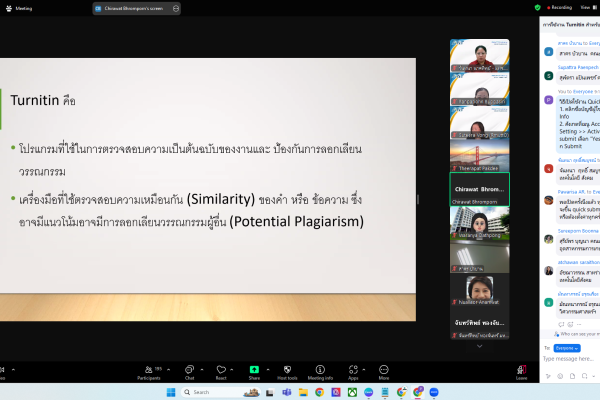Click the screenshot icon in chat toolbar

click(x=584, y=376)
